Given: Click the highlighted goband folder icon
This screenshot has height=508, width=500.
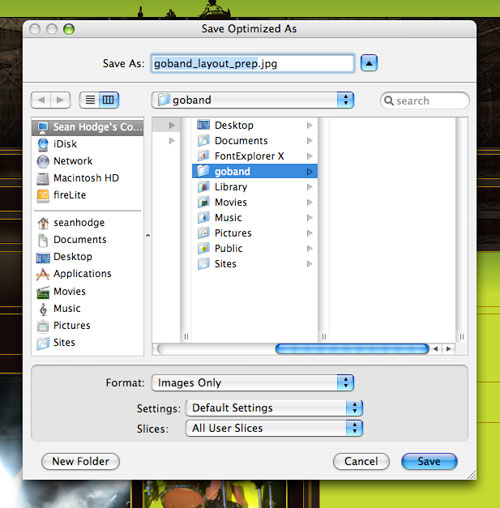Looking at the screenshot, I should click(x=204, y=171).
